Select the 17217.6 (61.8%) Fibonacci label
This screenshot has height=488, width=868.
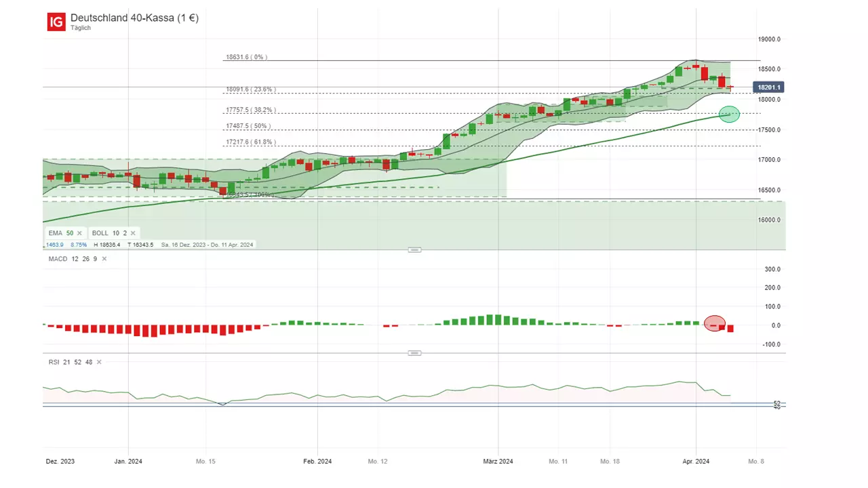coord(250,142)
